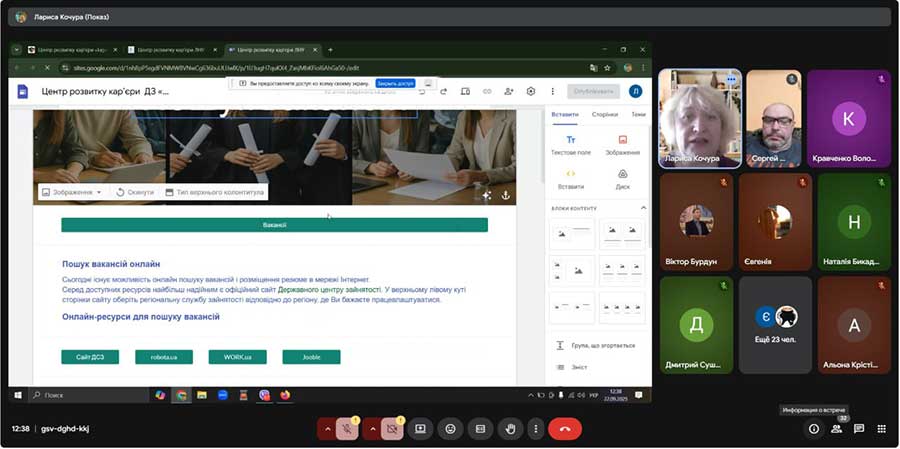900x449 pixels.
Task: Open the 'Ещё 23 чел.' tile
Action: [x=775, y=325]
